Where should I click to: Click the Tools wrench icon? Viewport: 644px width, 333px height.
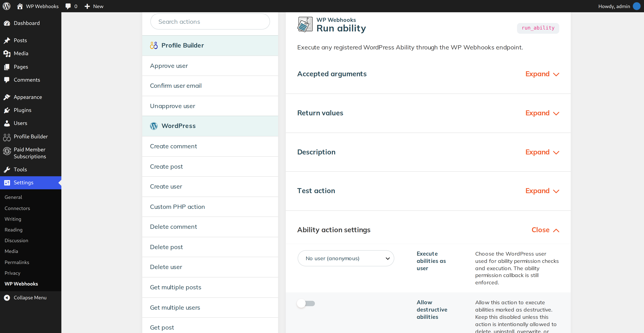click(x=7, y=169)
